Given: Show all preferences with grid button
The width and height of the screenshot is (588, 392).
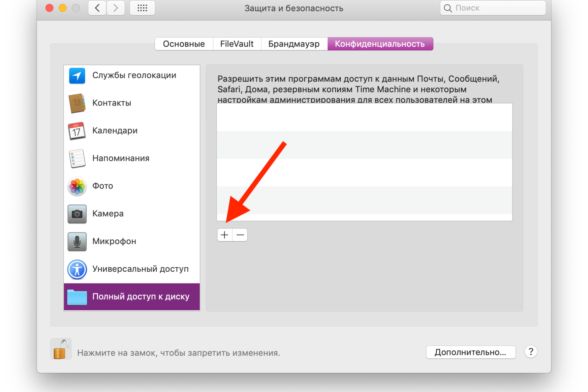Looking at the screenshot, I should pos(142,8).
